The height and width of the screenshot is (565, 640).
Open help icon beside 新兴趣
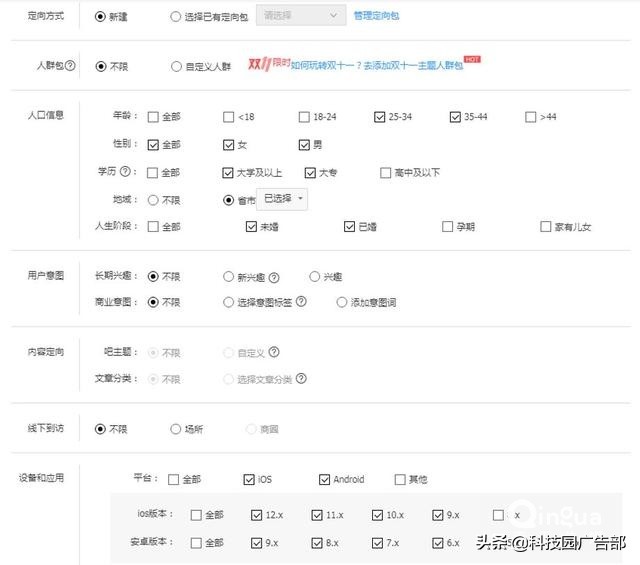(x=274, y=278)
